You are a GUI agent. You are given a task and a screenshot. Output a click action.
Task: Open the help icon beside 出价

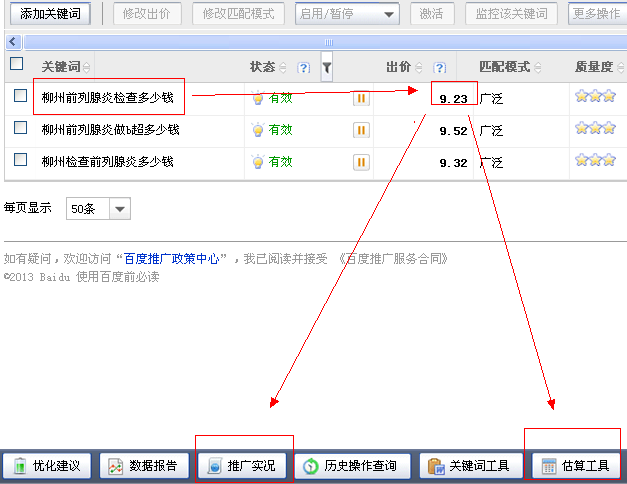tap(439, 68)
